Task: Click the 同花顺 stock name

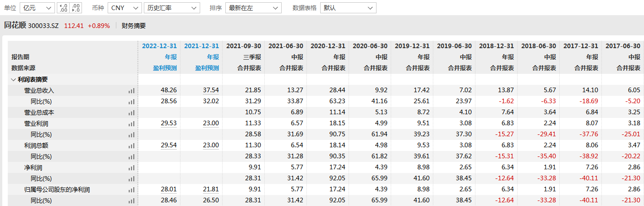Action: [15, 26]
